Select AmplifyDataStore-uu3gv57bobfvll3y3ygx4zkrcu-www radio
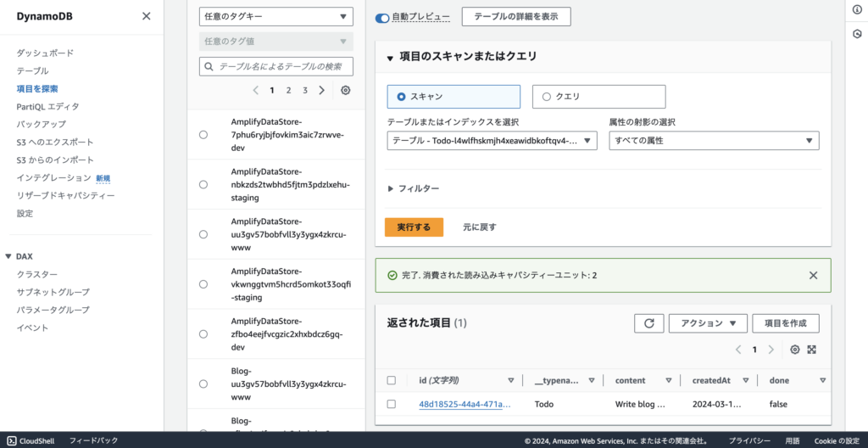Screen dimensions: 868x448 (x=203, y=234)
